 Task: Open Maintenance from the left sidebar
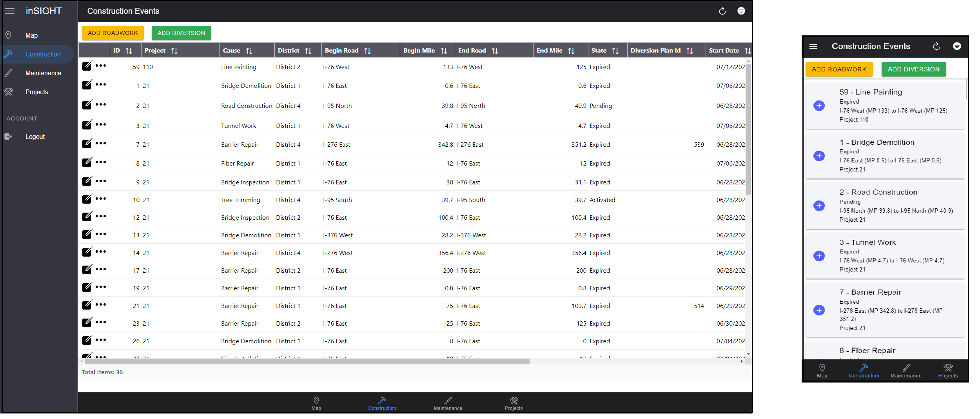tap(43, 73)
